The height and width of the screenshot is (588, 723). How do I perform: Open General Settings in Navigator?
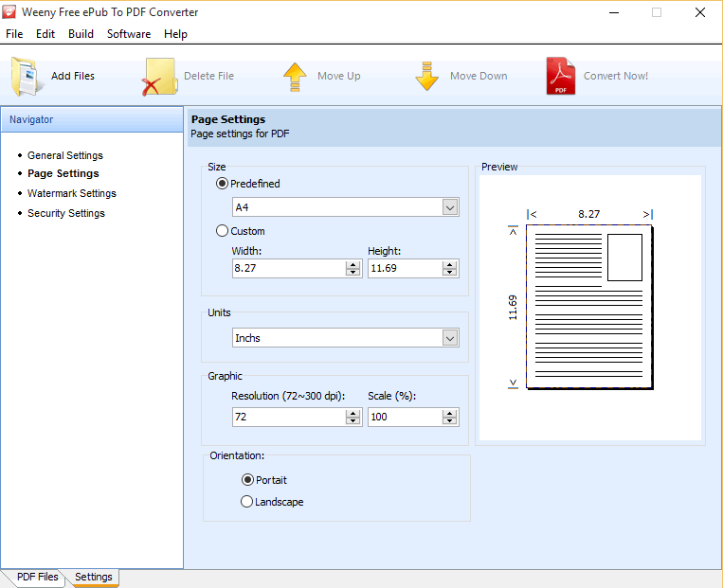(x=65, y=155)
